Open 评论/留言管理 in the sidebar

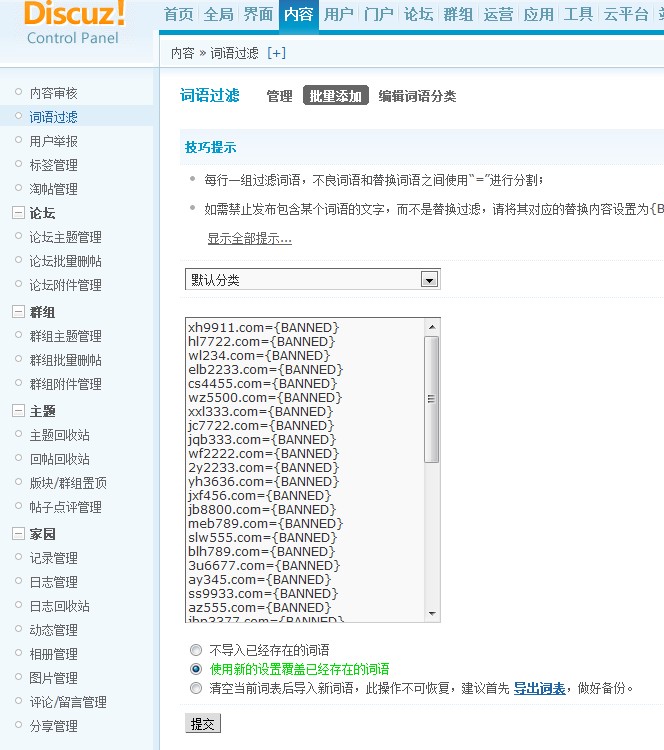tap(68, 702)
